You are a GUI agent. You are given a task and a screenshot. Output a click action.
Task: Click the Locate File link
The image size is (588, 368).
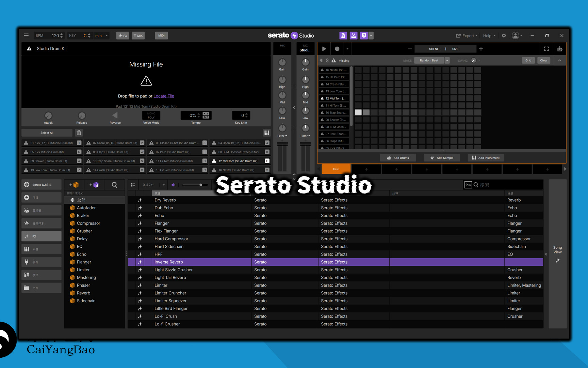pos(164,96)
